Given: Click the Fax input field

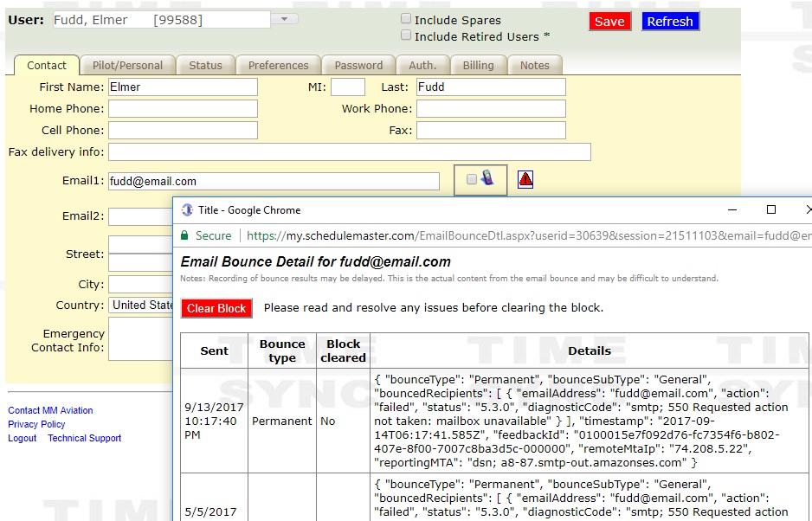Looking at the screenshot, I should 491,130.
